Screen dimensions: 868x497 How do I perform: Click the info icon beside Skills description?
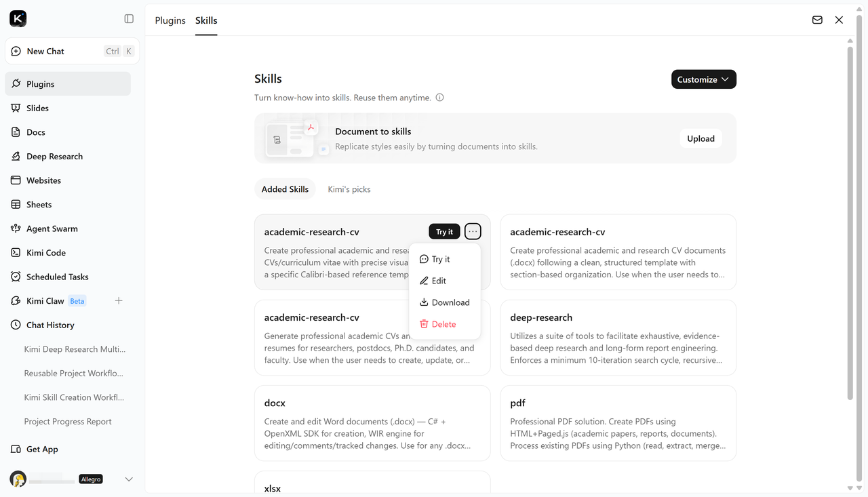click(x=439, y=98)
